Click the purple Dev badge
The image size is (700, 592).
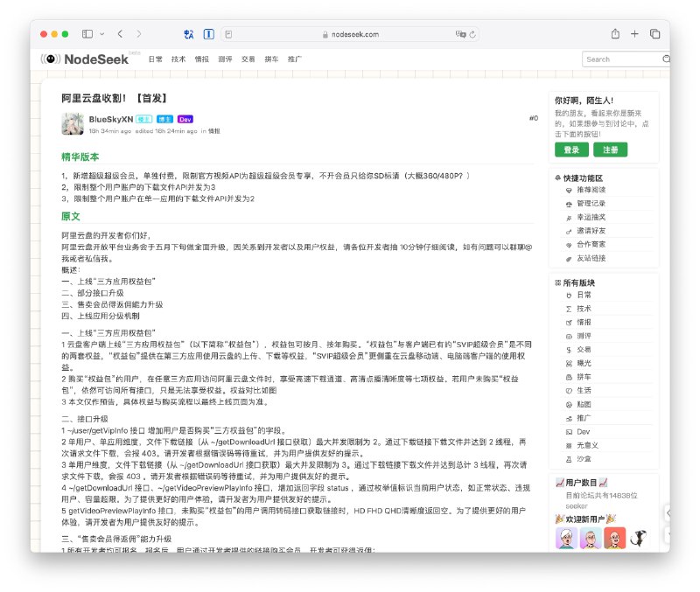point(185,119)
